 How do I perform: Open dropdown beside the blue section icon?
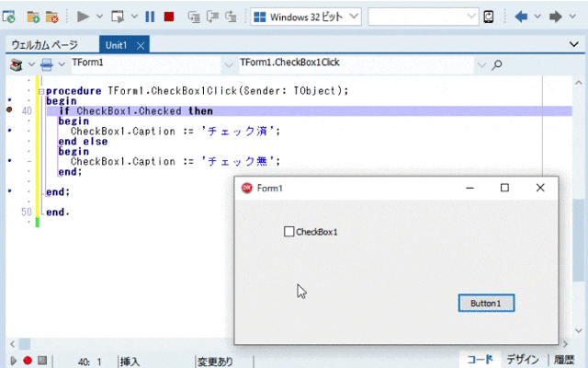[62, 64]
